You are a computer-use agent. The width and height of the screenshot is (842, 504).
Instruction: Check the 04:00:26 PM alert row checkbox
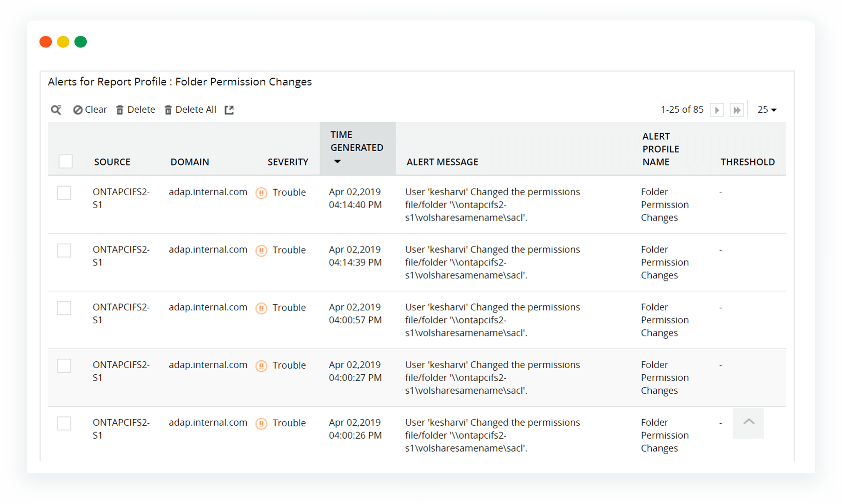64,423
